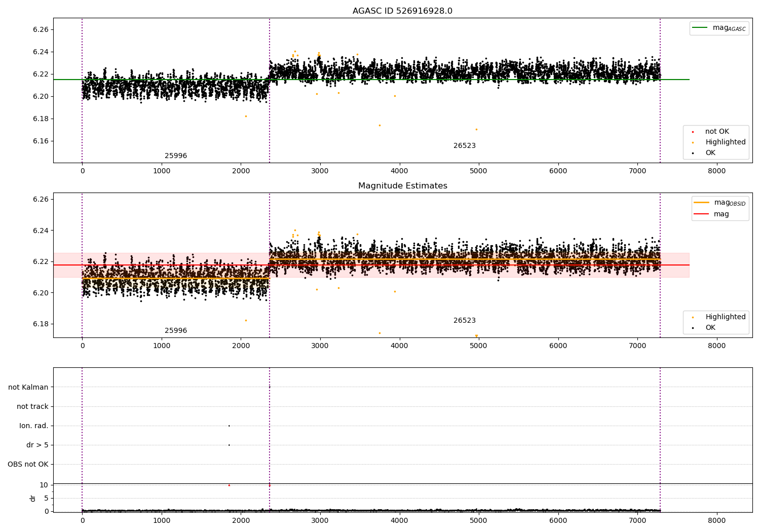Click the "Ion. rad." row label
Viewport: 760px width, 532px height.
(34, 426)
